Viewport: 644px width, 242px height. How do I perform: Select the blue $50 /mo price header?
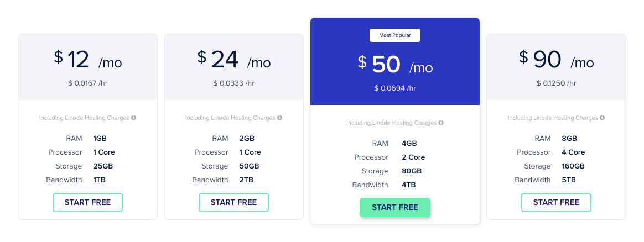click(x=395, y=65)
